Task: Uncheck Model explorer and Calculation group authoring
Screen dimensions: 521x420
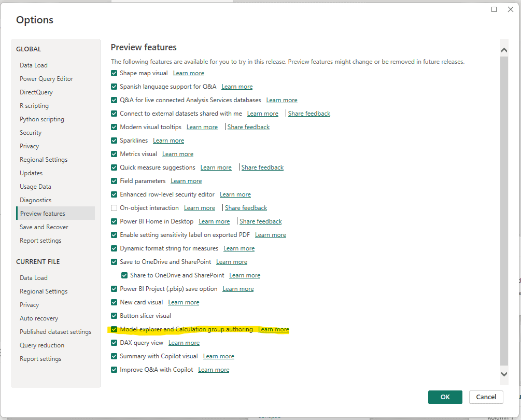Action: click(114, 329)
